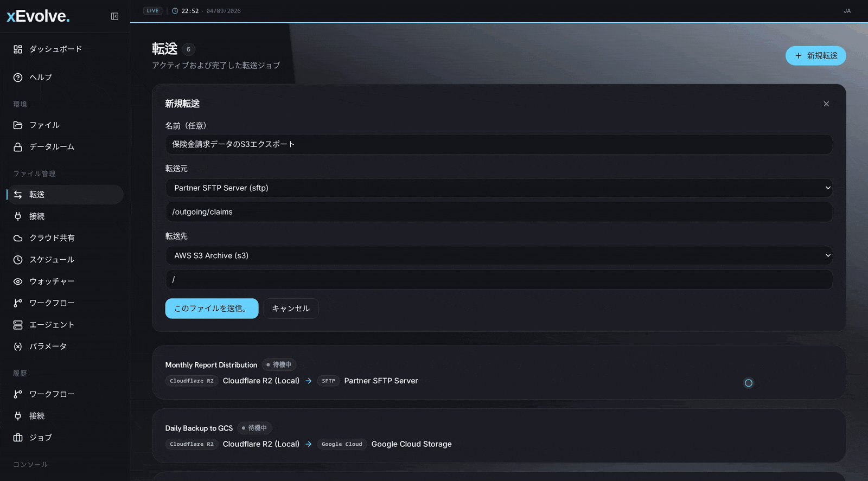Click Google Cloud Storage destination text

pos(411,445)
